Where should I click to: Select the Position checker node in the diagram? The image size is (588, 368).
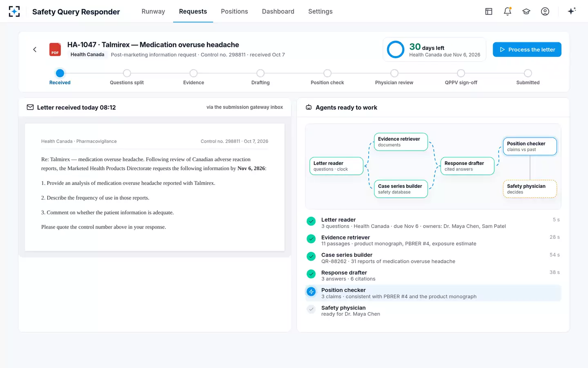530,146
